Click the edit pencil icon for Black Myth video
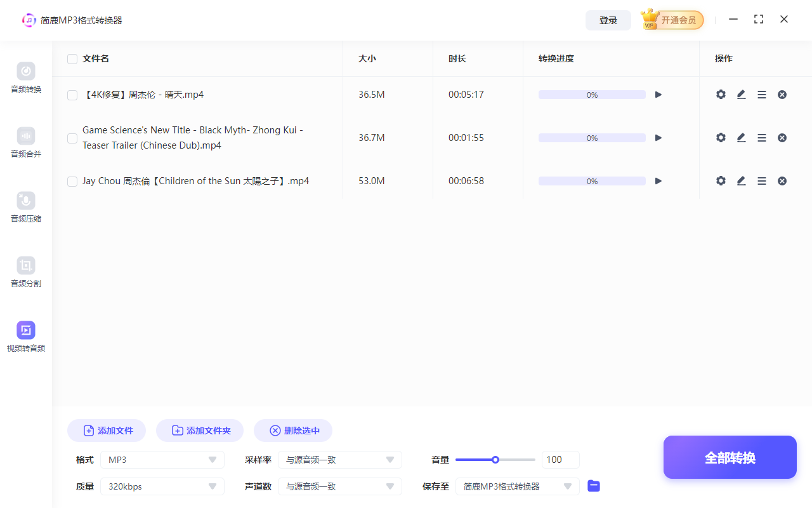812x508 pixels. pos(741,137)
